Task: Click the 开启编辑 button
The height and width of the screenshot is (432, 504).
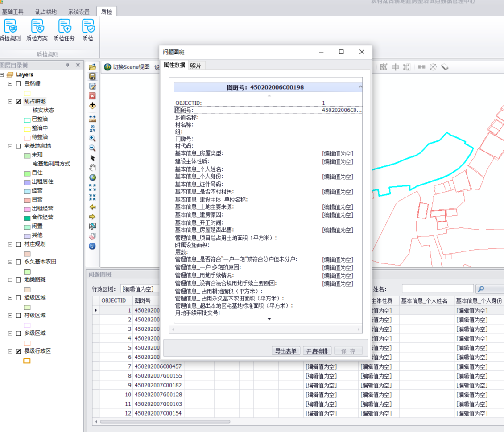Action: pos(317,351)
